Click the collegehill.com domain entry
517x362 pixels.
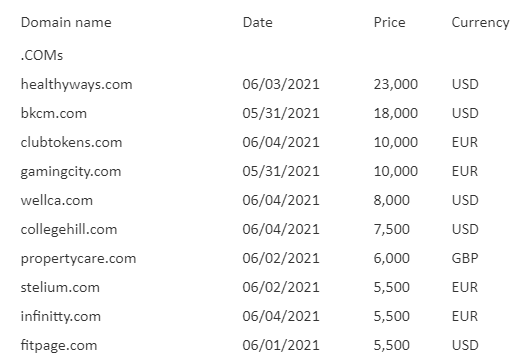point(69,230)
